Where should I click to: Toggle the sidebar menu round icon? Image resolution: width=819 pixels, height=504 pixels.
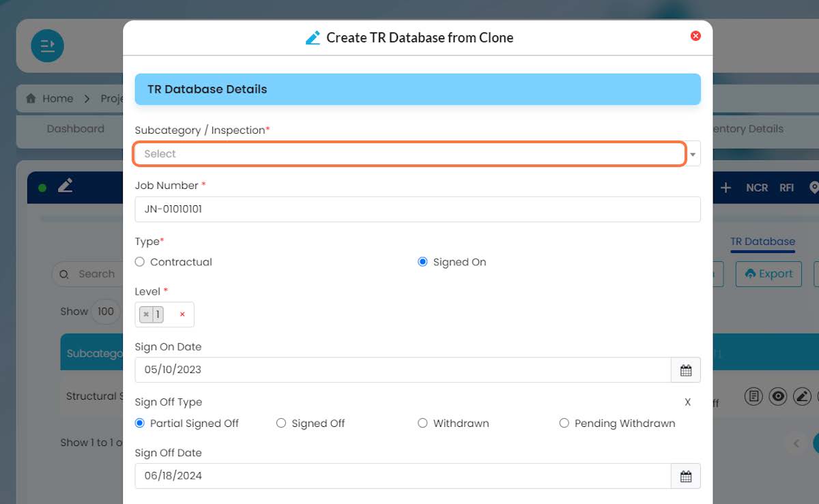point(47,46)
